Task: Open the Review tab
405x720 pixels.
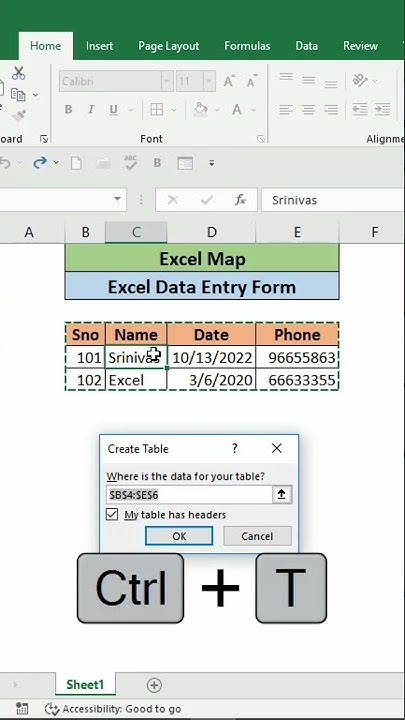Action: (360, 46)
